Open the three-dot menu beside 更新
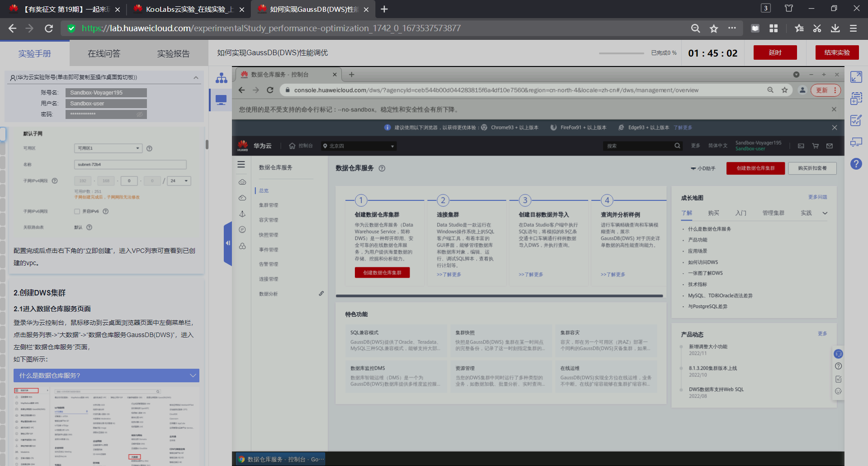 [835, 90]
